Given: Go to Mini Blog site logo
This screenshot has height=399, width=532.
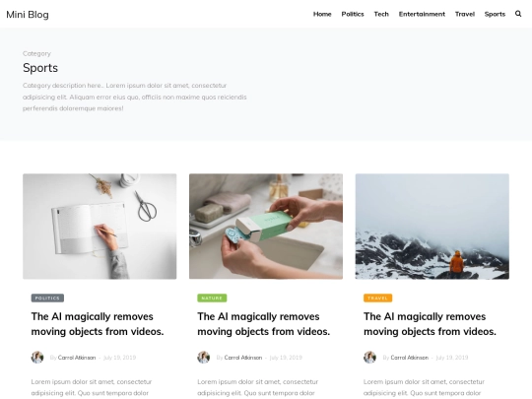Looking at the screenshot, I should pyautogui.click(x=28, y=15).
